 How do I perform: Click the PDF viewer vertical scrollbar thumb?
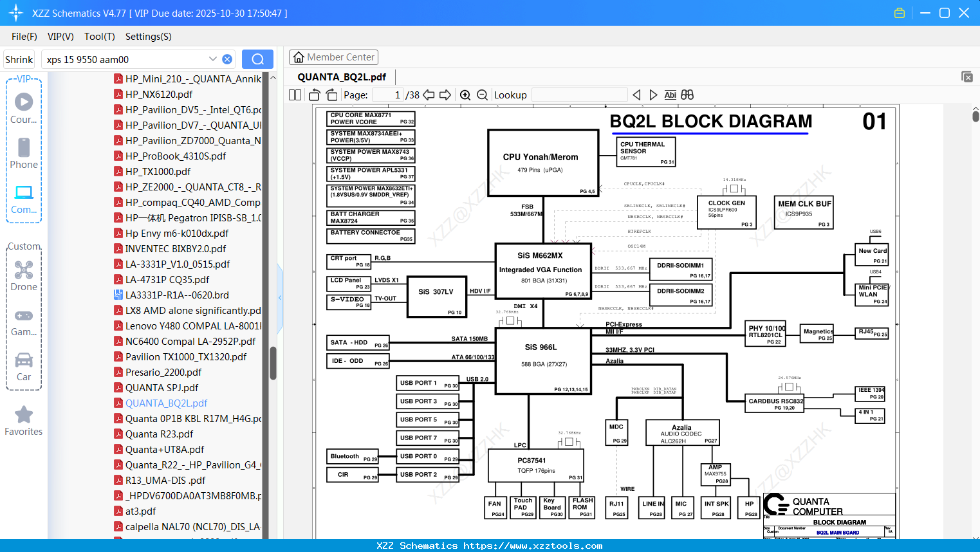[975, 116]
